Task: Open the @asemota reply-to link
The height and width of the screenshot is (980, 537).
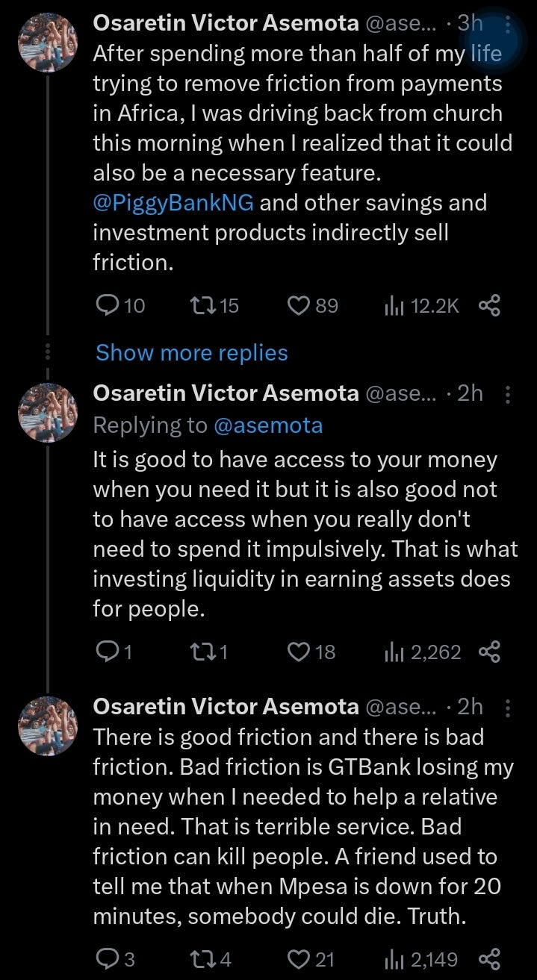Action: click(268, 425)
